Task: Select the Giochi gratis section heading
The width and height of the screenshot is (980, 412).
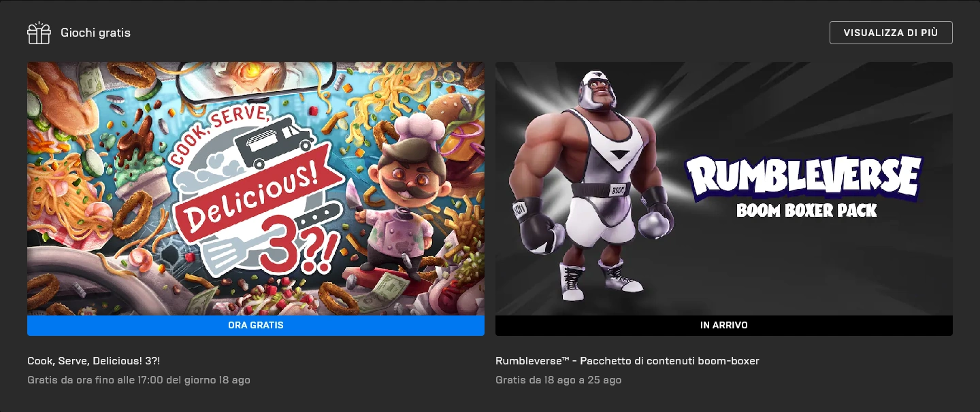Action: 95,33
